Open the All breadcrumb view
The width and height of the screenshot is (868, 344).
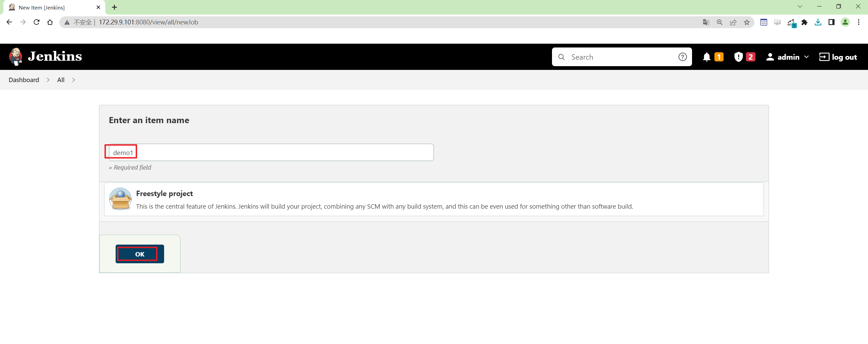tap(61, 80)
